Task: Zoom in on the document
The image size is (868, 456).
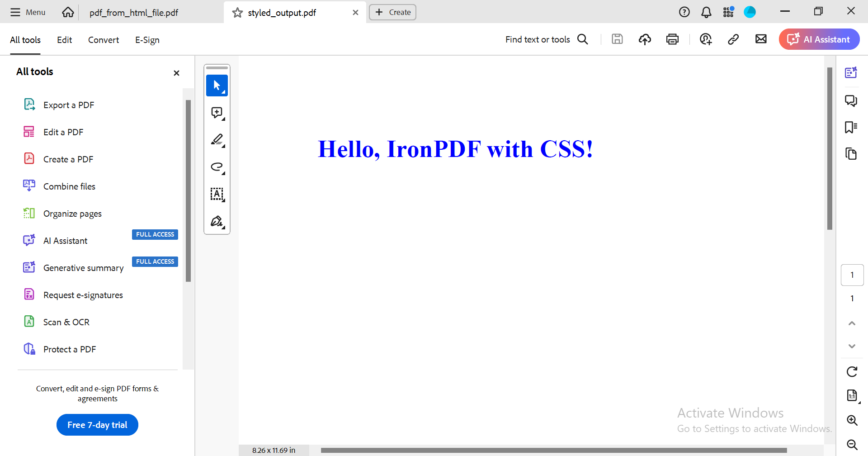Action: [852, 420]
